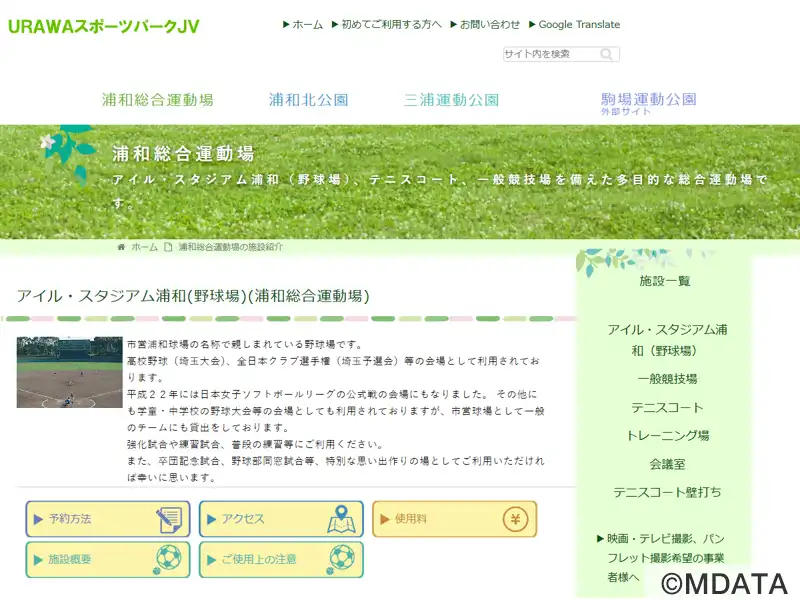The width and height of the screenshot is (800, 600).
Task: Click the yen coin icon on 使用料
Action: (515, 519)
